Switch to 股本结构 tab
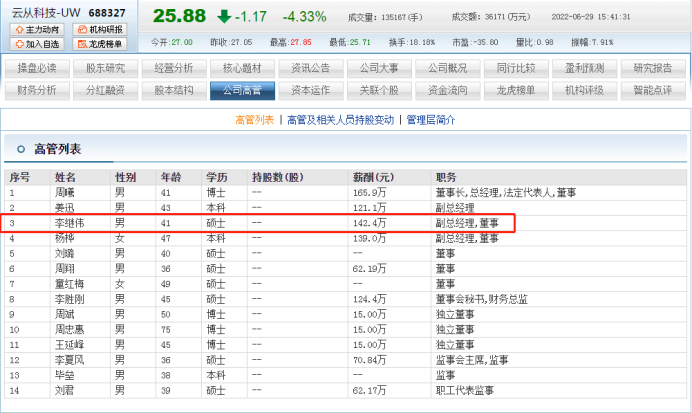Viewport: 692px width, 413px height. (174, 90)
